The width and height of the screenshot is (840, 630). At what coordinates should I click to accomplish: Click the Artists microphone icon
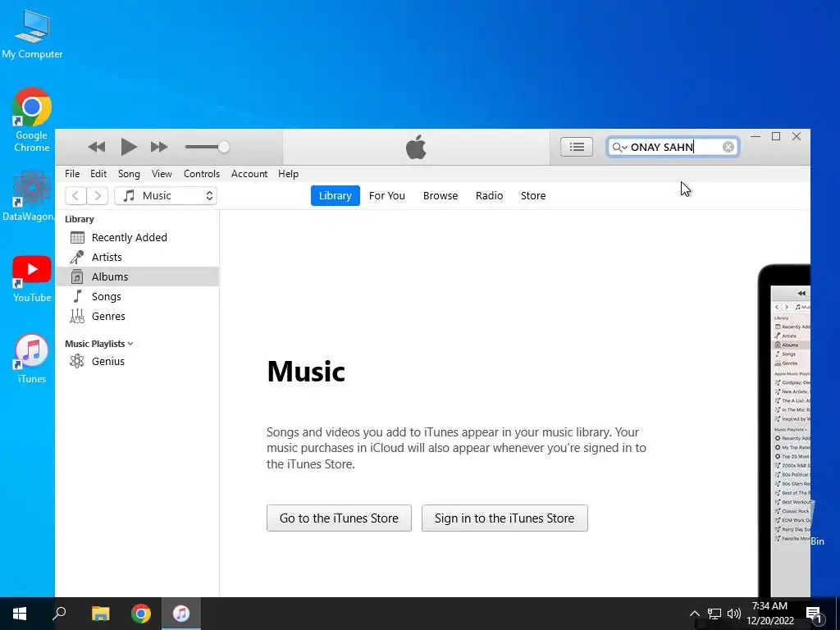coord(77,257)
